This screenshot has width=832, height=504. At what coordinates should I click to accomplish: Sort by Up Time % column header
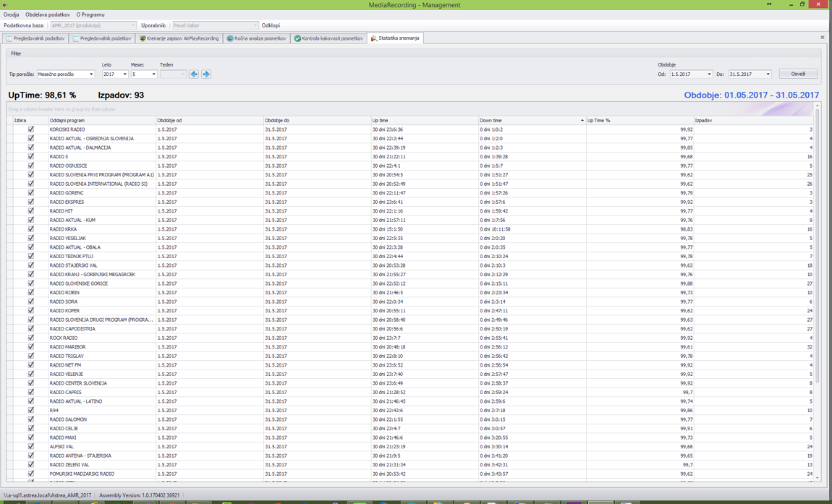tap(640, 121)
